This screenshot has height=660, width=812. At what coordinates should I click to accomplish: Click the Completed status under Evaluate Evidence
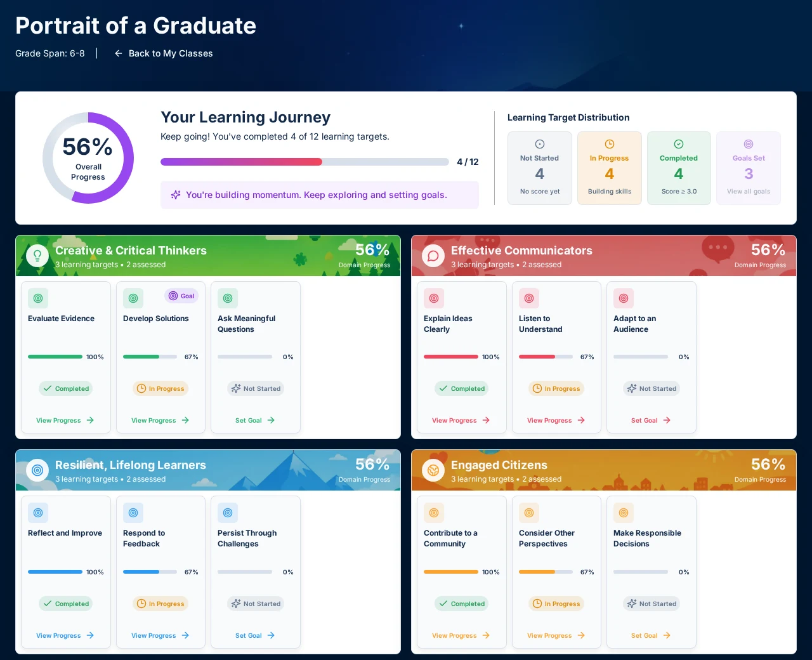pyautogui.click(x=66, y=388)
